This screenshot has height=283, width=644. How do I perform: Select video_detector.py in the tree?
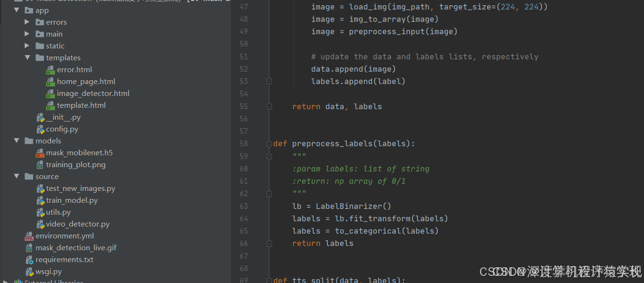click(x=78, y=224)
